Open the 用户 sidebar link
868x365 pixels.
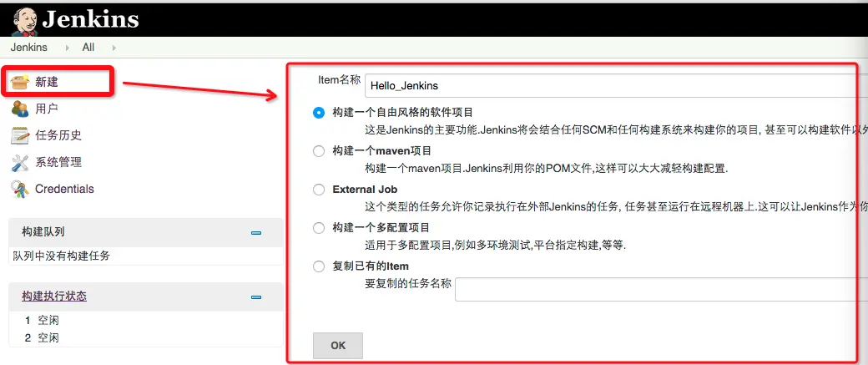click(x=47, y=109)
